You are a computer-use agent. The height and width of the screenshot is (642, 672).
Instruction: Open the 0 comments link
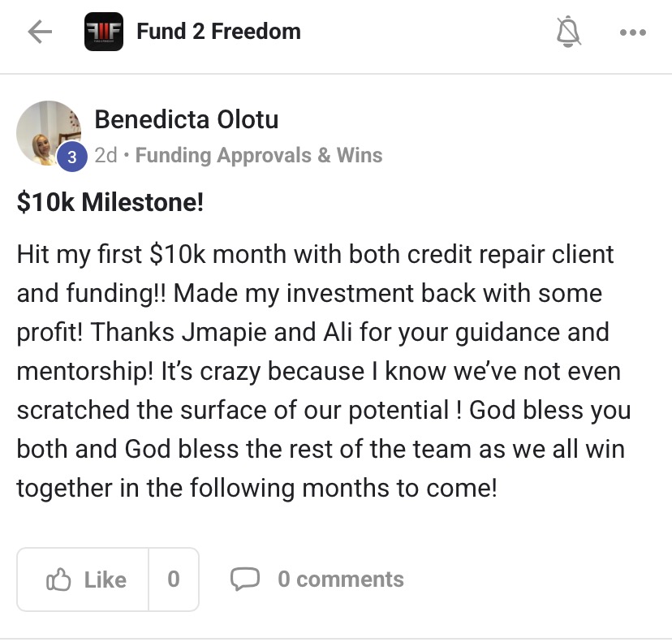[340, 580]
